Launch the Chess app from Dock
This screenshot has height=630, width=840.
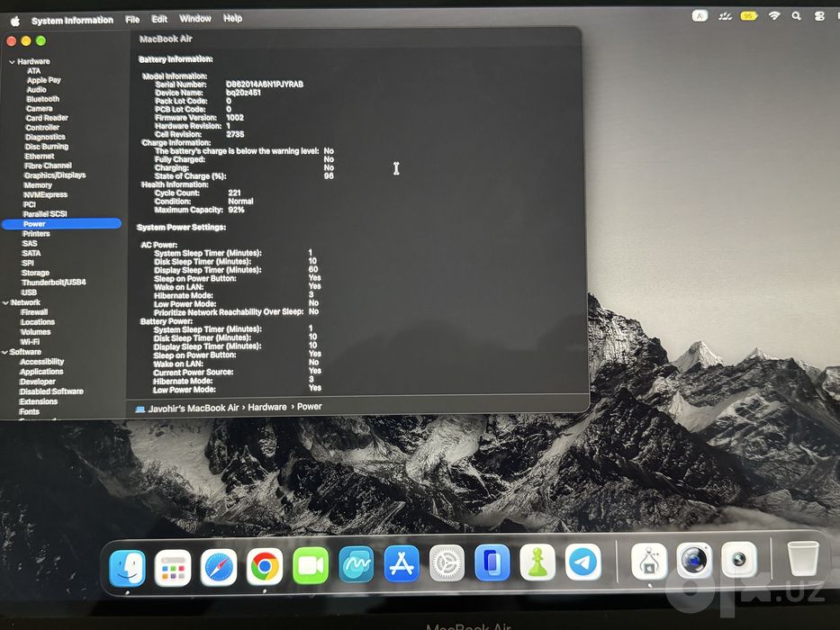click(537, 562)
